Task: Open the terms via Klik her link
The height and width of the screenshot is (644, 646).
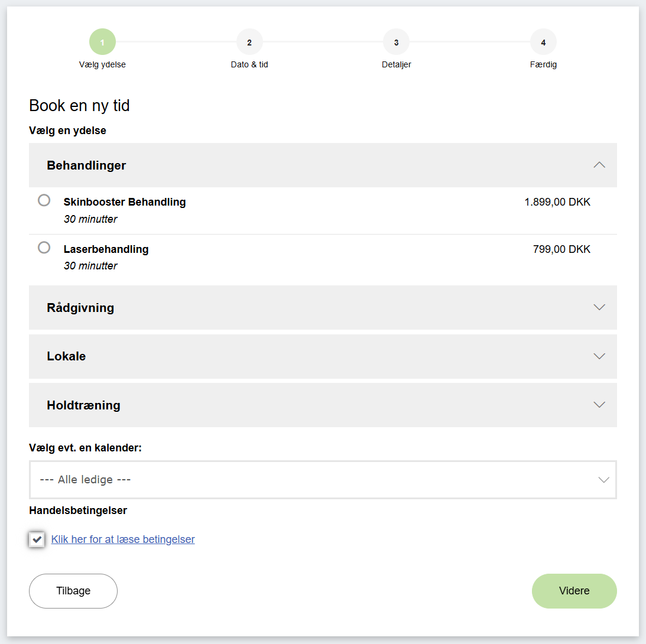Action: click(122, 539)
